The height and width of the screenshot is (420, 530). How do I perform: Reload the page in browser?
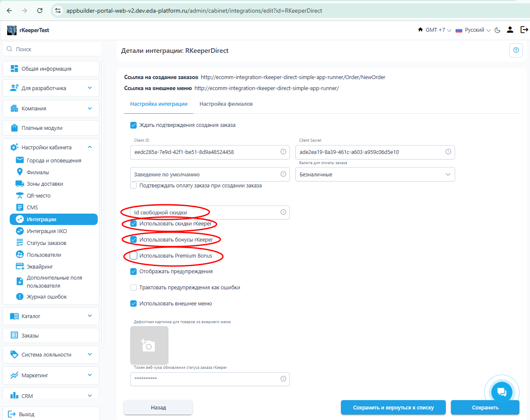[x=40, y=11]
